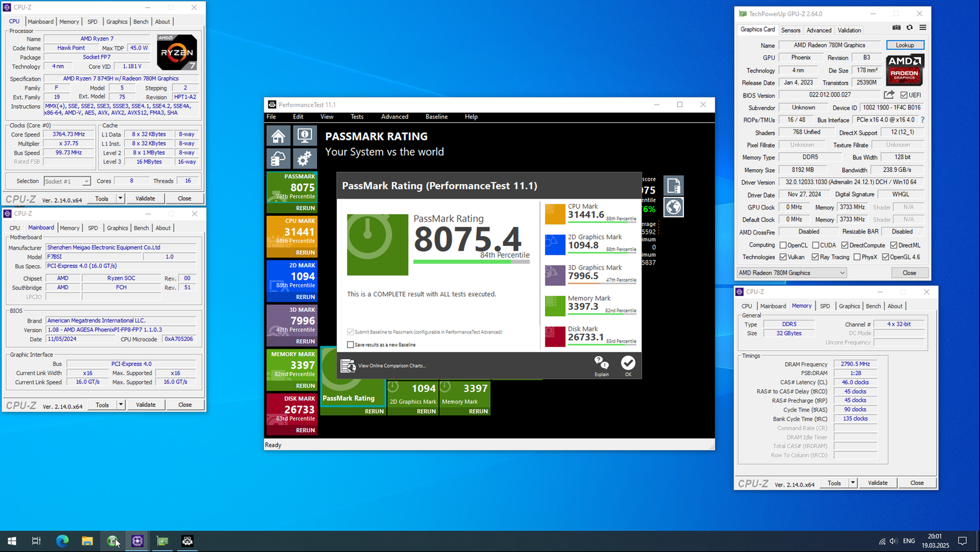Open File Explorer from the taskbar

click(87, 541)
